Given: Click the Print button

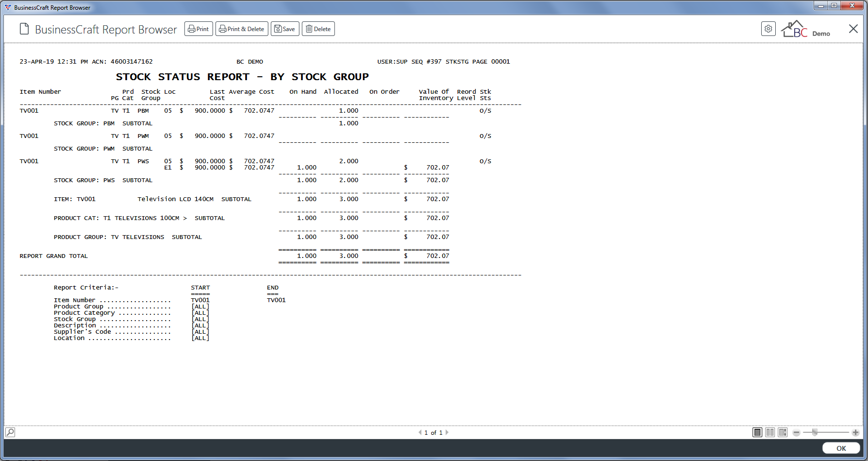Looking at the screenshot, I should (x=199, y=29).
